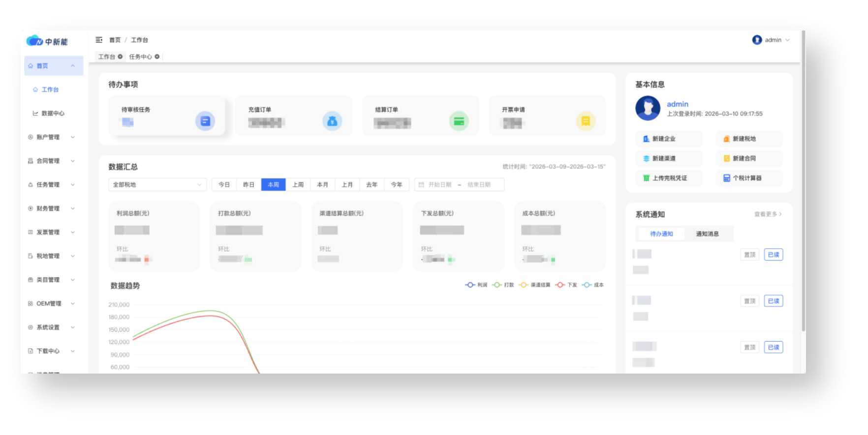Image resolution: width=868 pixels, height=435 pixels.
Task: Collapse the 首页 sidebar menu chevron
Action: [x=73, y=66]
